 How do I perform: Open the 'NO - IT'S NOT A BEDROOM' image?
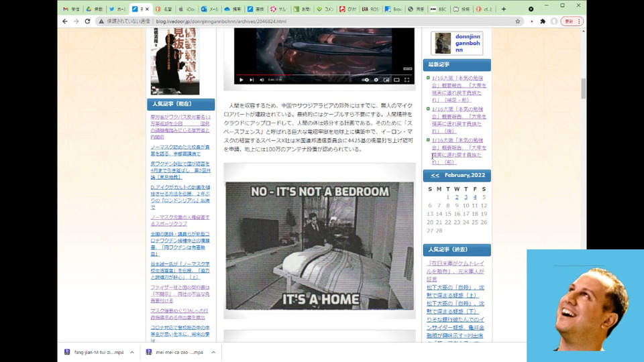pyautogui.click(x=319, y=245)
